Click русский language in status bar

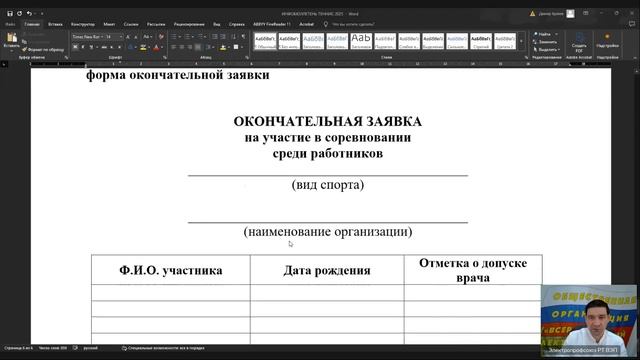click(91, 348)
